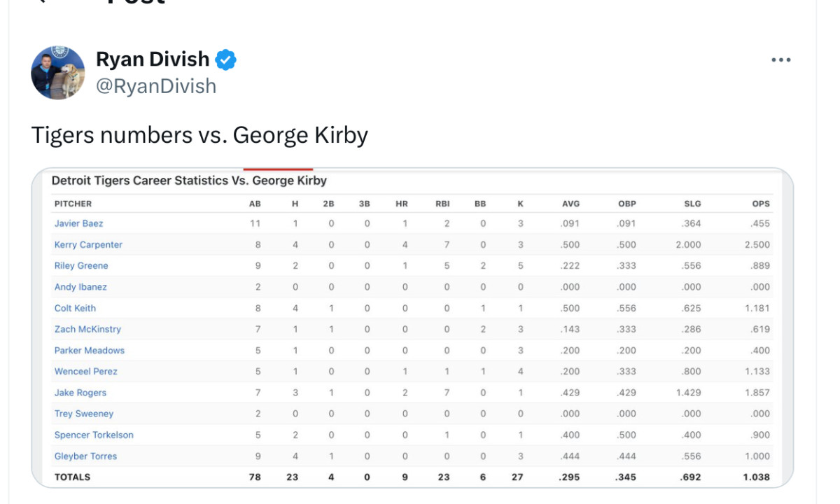Click the Trey Sweeney player link
Screen dimensions: 840x504
point(84,414)
